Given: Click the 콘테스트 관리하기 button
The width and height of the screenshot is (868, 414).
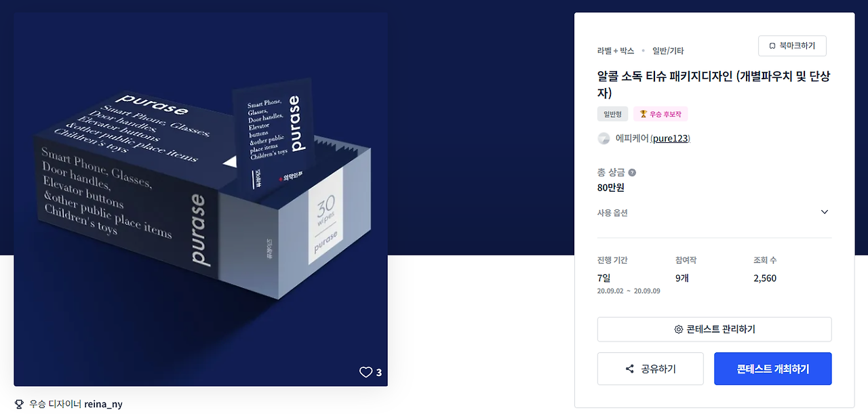Looking at the screenshot, I should [x=714, y=329].
